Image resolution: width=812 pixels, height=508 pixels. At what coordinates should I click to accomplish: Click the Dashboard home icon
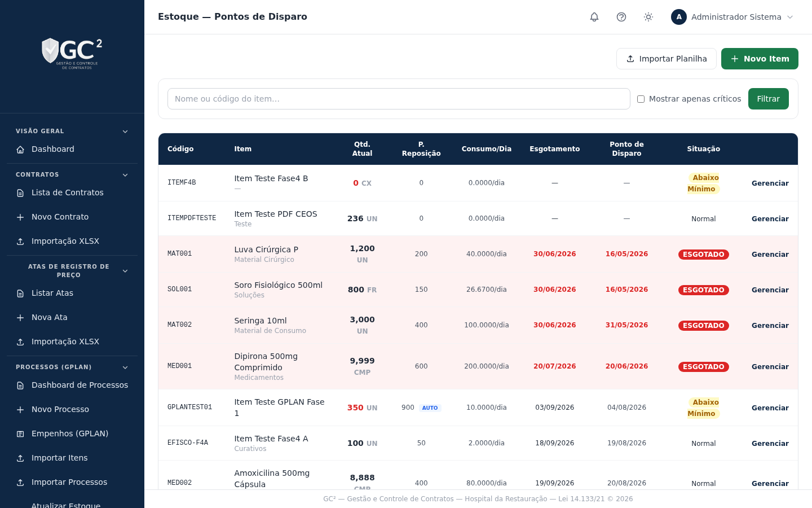(20, 150)
